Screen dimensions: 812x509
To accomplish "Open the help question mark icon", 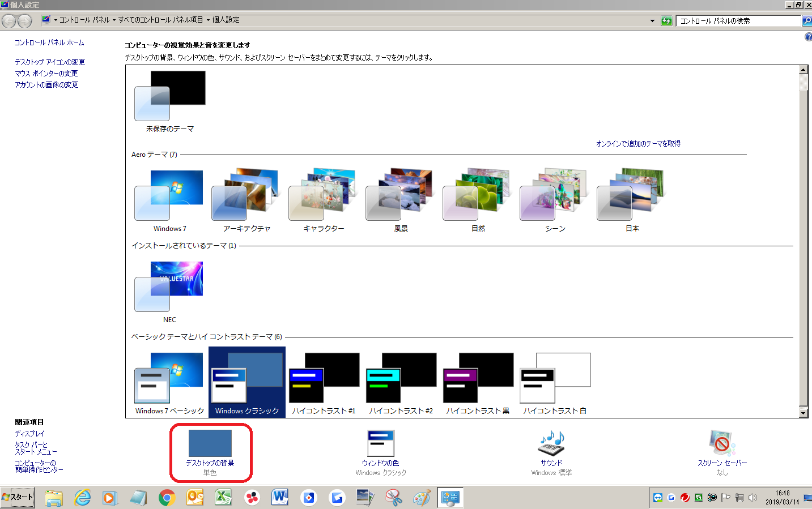I will coord(808,37).
